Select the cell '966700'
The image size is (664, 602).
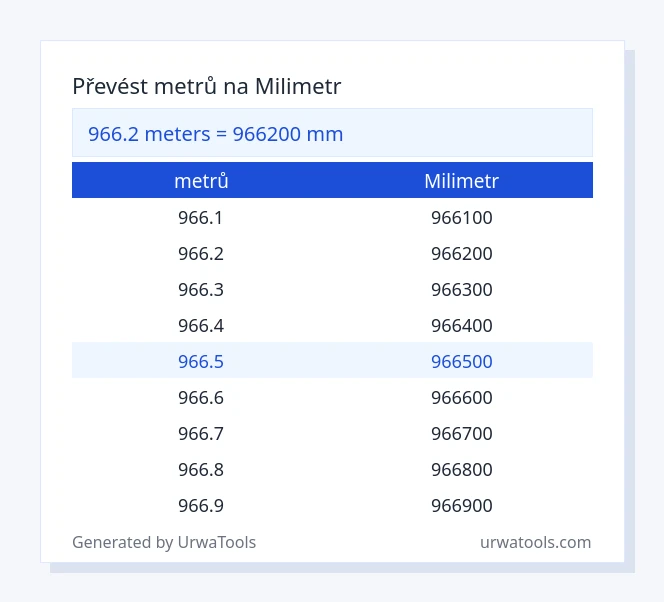pos(462,434)
